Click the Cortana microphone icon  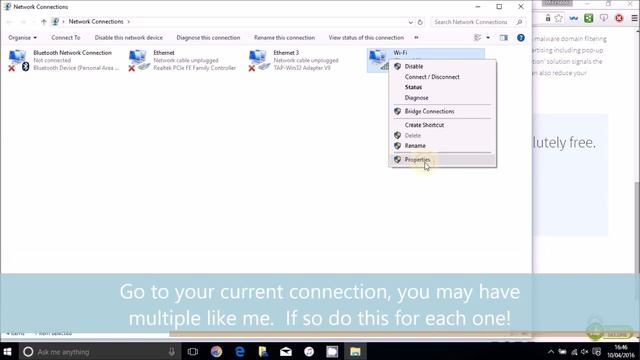coord(172,351)
